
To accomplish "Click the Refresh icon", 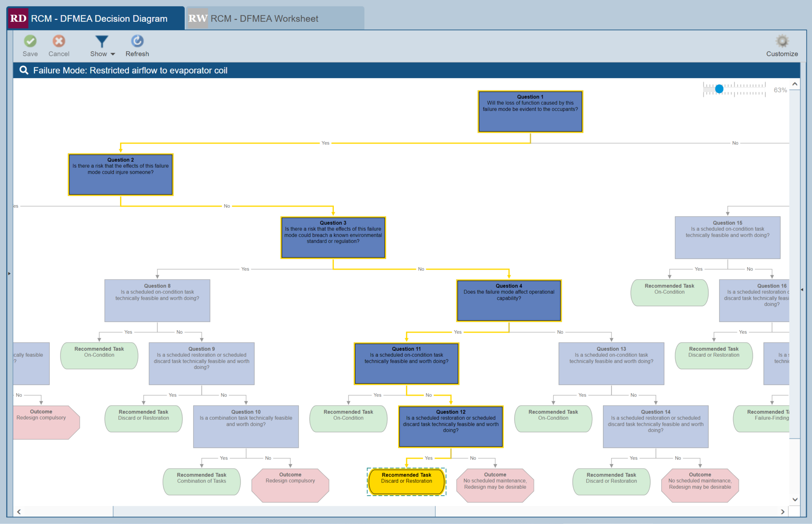I will [137, 41].
